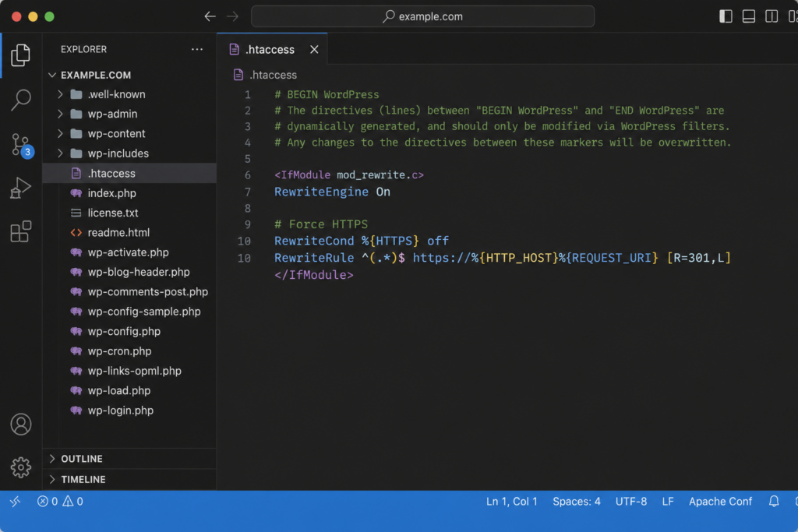Click the .htaccess file icon in the tab
This screenshot has width=798, height=532.
234,49
